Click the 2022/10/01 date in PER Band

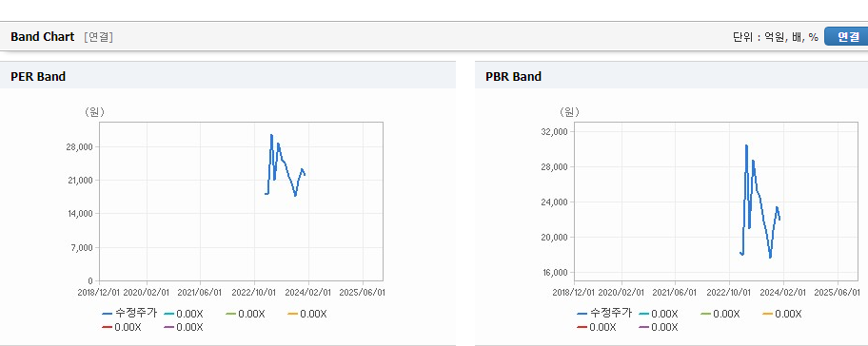tap(255, 292)
